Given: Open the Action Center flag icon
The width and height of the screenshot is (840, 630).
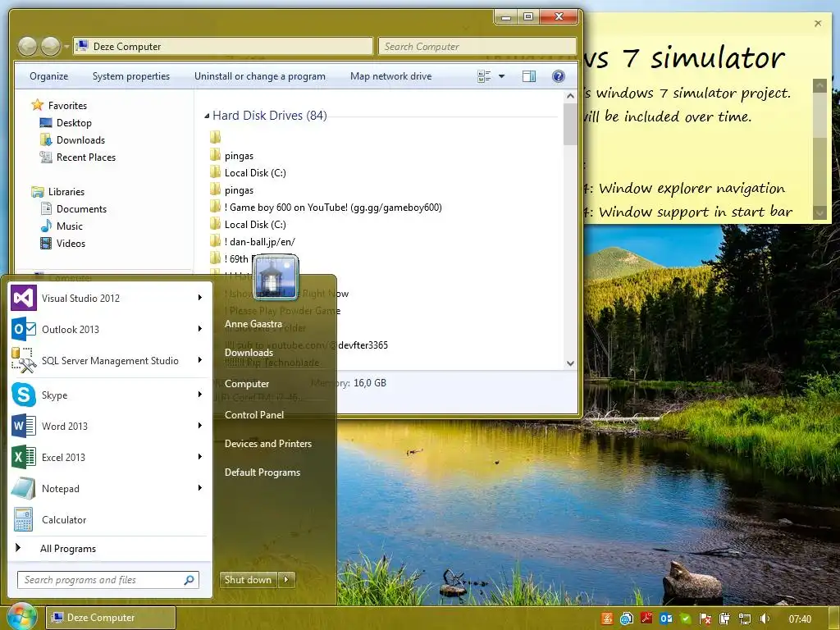Looking at the screenshot, I should click(x=705, y=619).
